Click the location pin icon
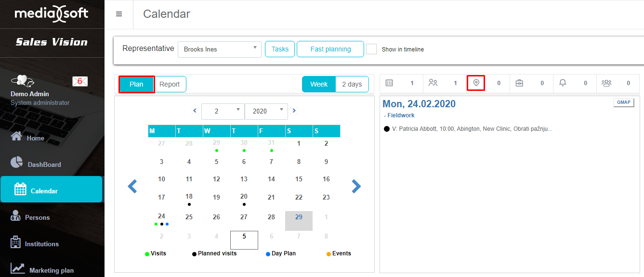Image resolution: width=644 pixels, height=277 pixels. pyautogui.click(x=476, y=83)
